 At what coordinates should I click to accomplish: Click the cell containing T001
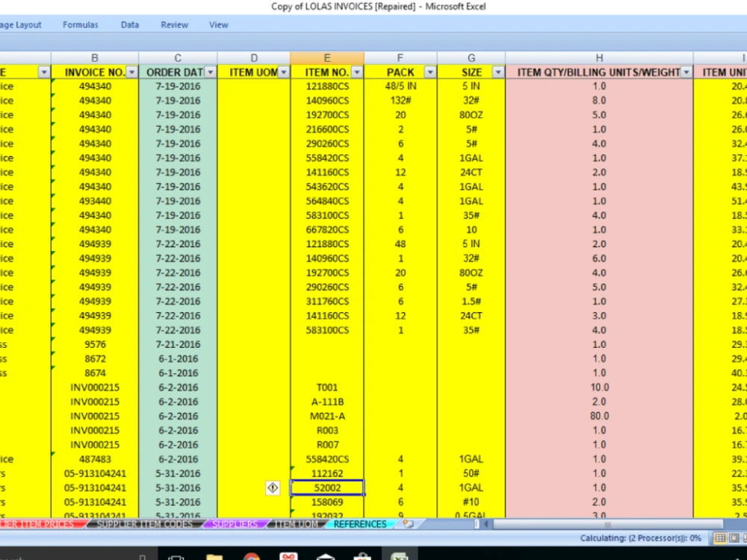pos(327,387)
